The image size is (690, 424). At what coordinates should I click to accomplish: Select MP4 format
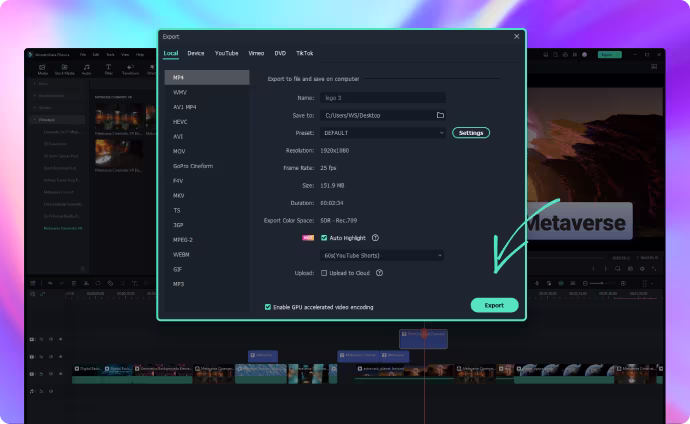coord(207,77)
